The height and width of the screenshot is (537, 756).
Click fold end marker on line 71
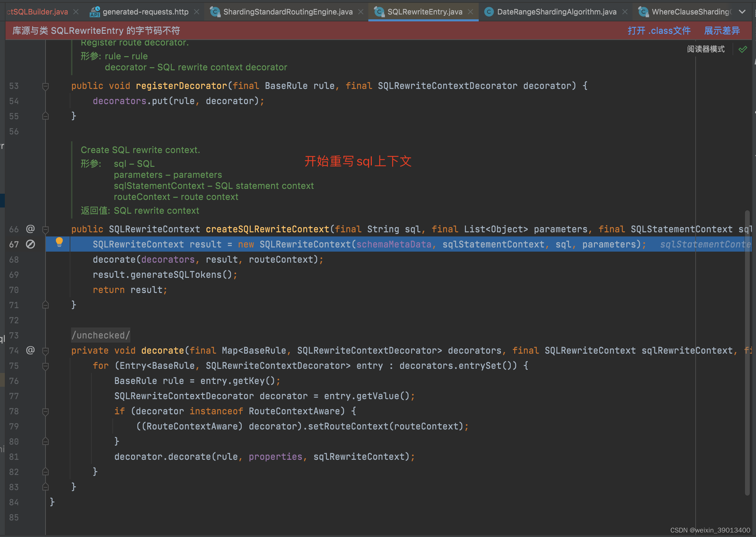[x=45, y=305]
